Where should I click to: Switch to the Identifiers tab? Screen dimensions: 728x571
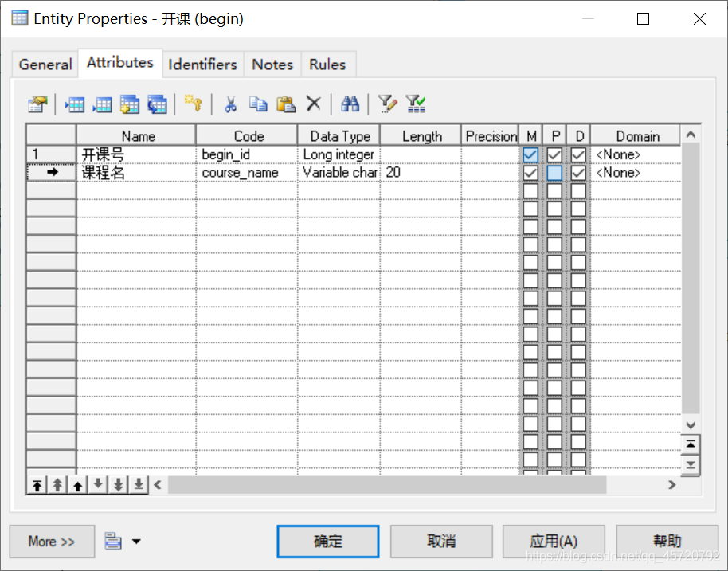(202, 64)
